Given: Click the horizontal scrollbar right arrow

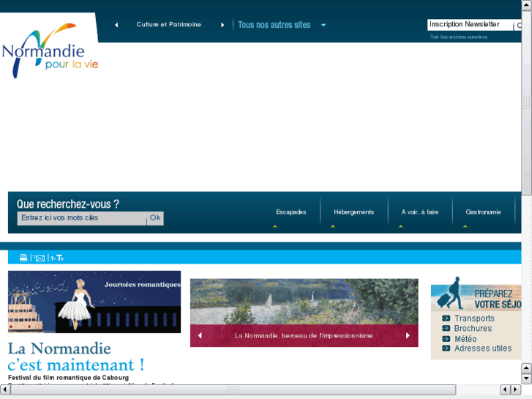Looking at the screenshot, I should point(515,389).
